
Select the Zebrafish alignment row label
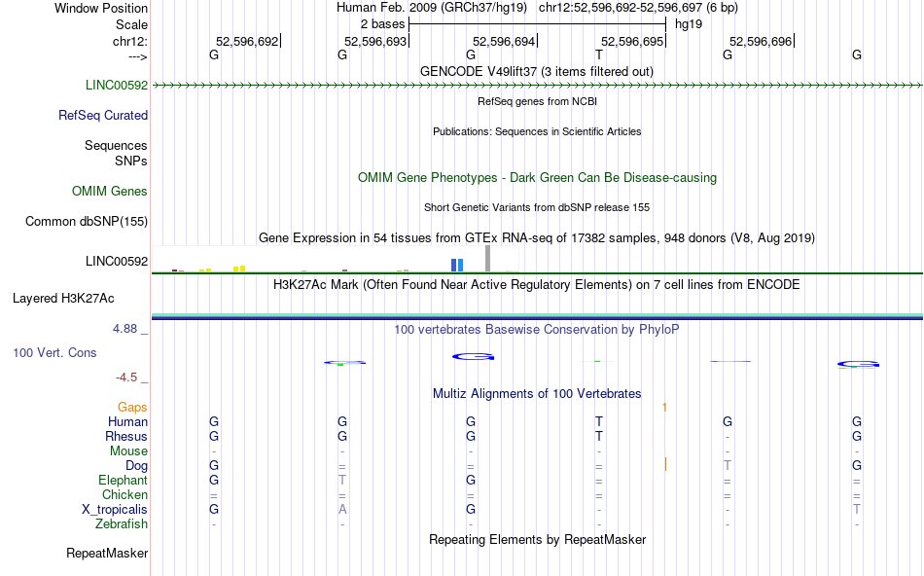pyautogui.click(x=122, y=523)
